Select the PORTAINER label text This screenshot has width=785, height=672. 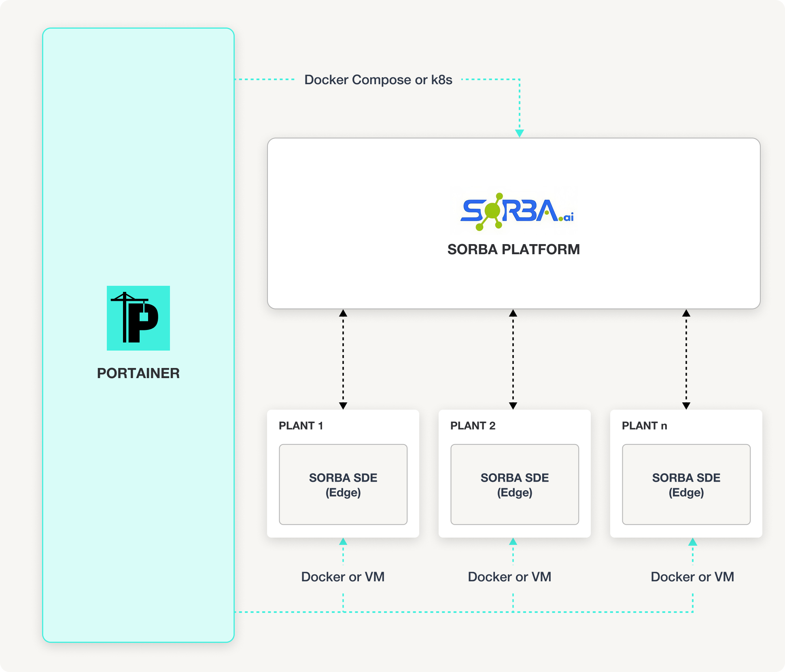[x=138, y=373]
